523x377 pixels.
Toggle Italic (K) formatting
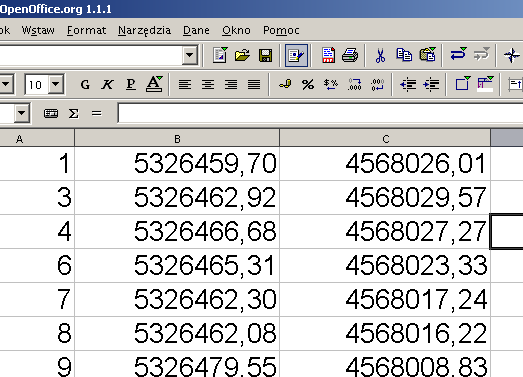coord(107,84)
